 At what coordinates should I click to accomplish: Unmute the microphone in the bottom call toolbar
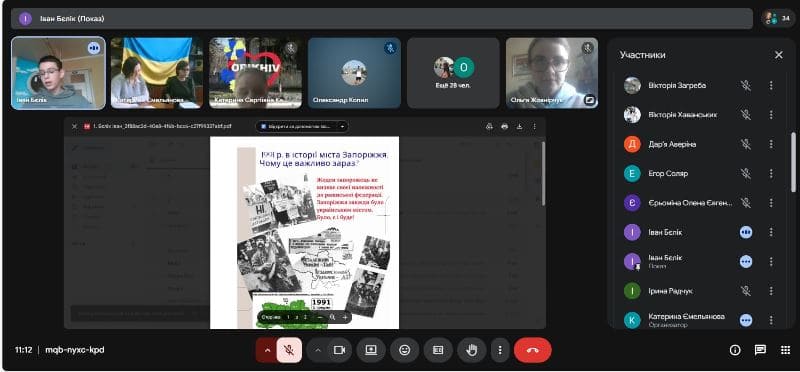pyautogui.click(x=289, y=350)
